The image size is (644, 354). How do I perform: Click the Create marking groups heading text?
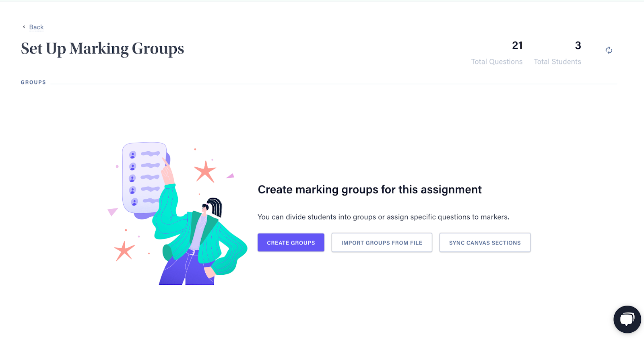pyautogui.click(x=369, y=189)
